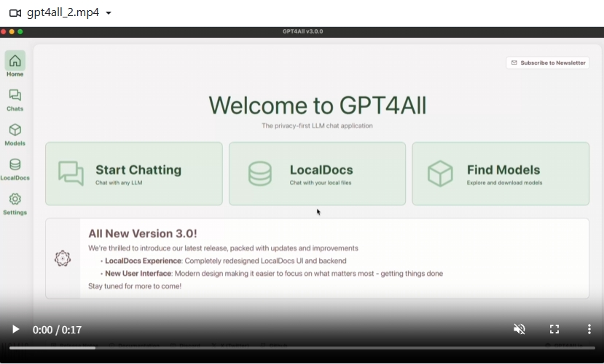Open Start Chatting card

point(134,173)
